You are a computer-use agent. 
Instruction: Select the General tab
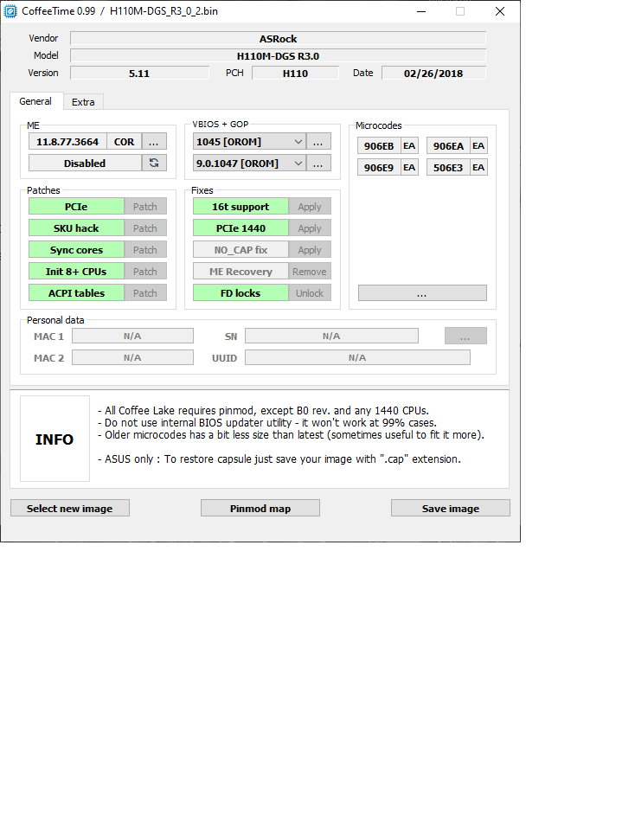(35, 101)
